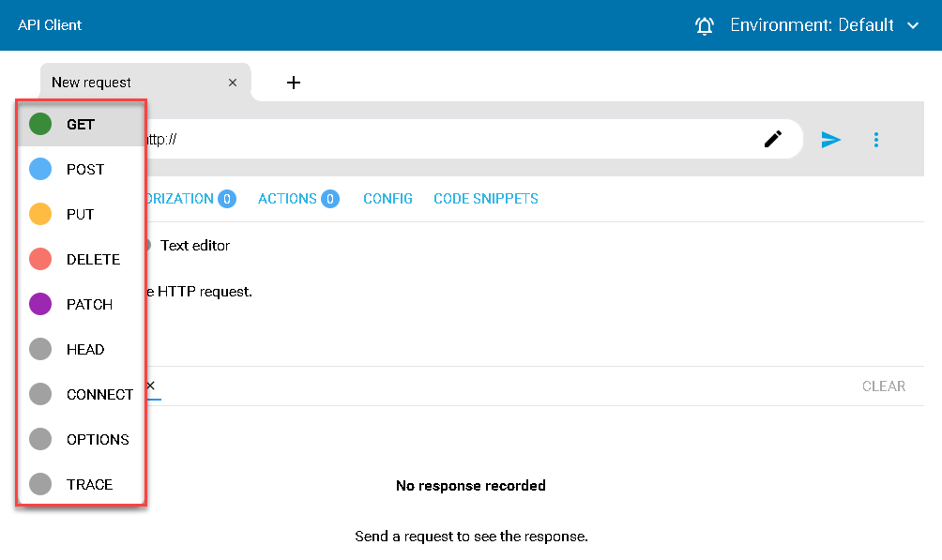Switch to the ACTIONS tab
This screenshot has height=560, width=942.
click(x=298, y=198)
